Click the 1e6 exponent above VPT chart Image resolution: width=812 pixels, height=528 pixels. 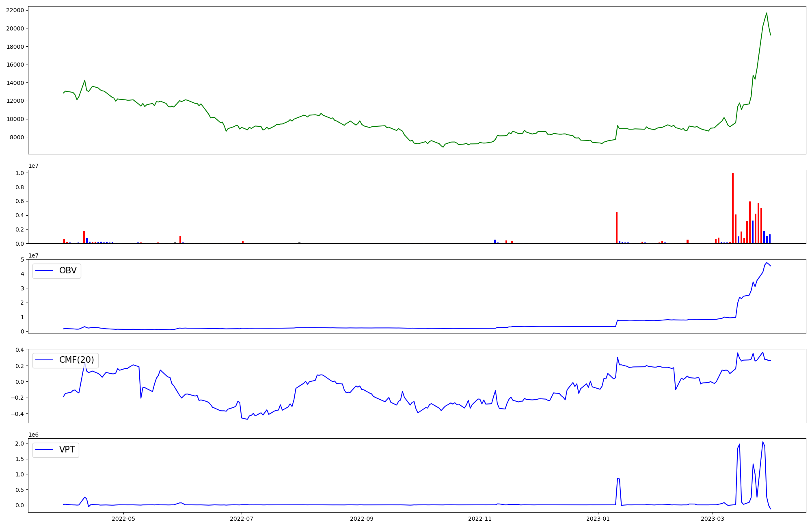coord(33,435)
